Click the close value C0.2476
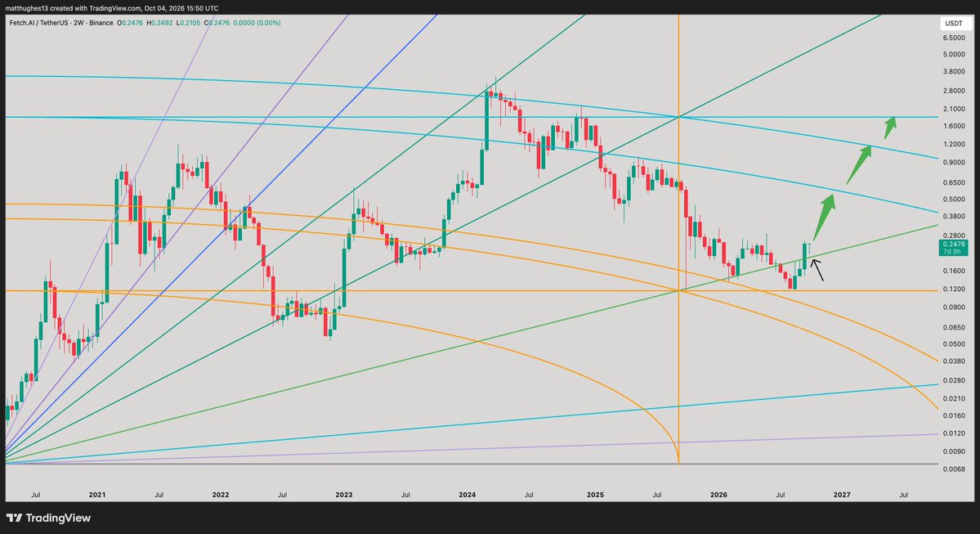The width and height of the screenshot is (980, 534). [x=217, y=23]
